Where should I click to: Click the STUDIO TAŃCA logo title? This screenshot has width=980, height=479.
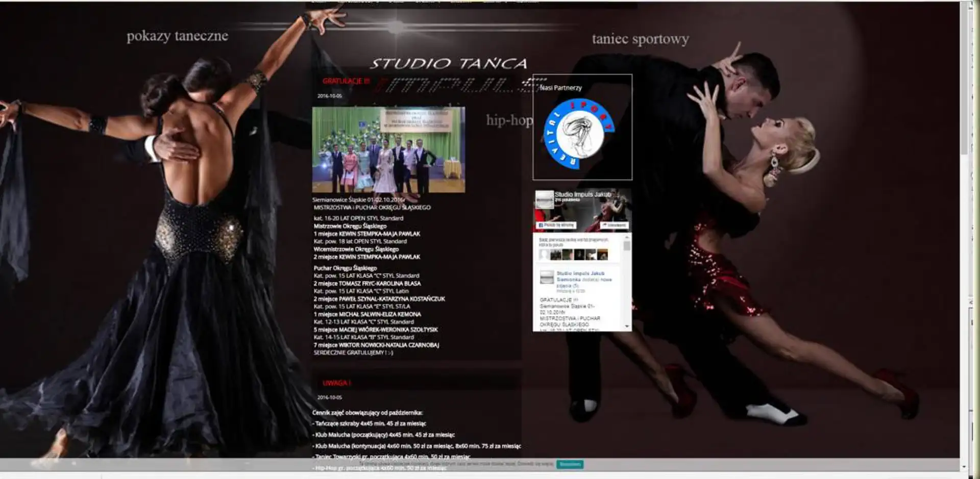(x=448, y=64)
